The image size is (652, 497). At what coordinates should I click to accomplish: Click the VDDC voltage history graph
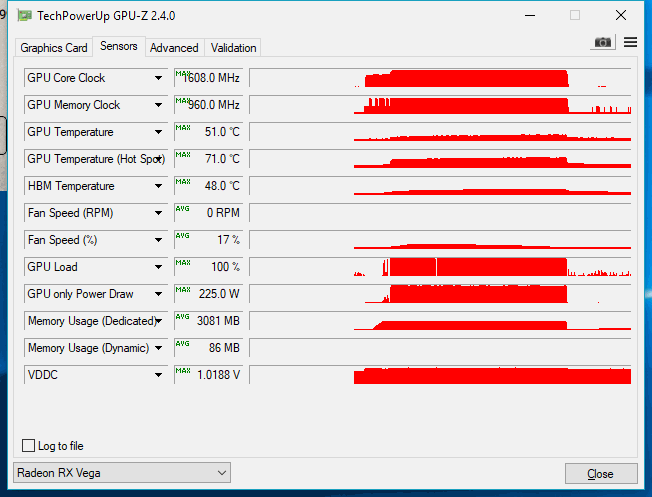pos(440,375)
